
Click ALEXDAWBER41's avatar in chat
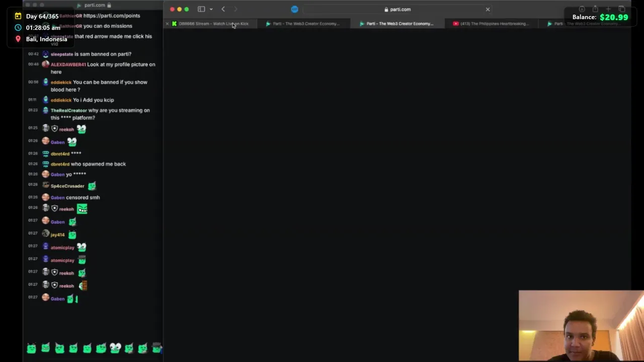[x=46, y=64]
